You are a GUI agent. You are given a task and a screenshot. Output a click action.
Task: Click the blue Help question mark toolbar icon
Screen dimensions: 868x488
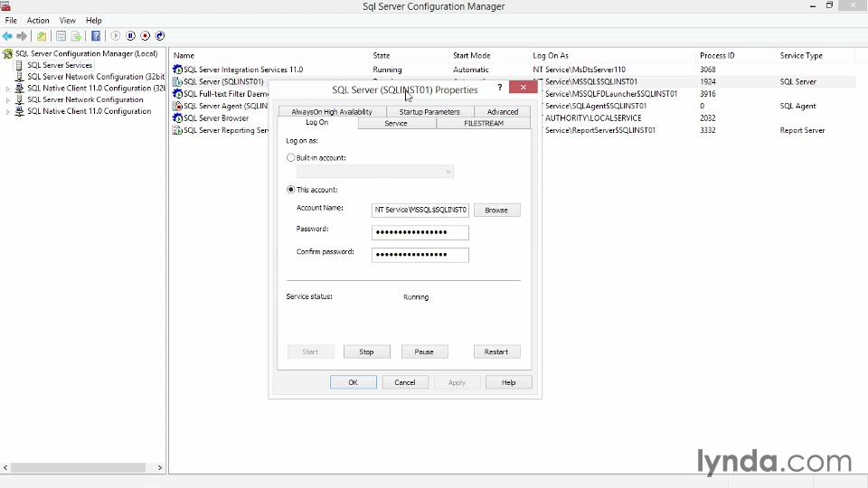pos(96,36)
